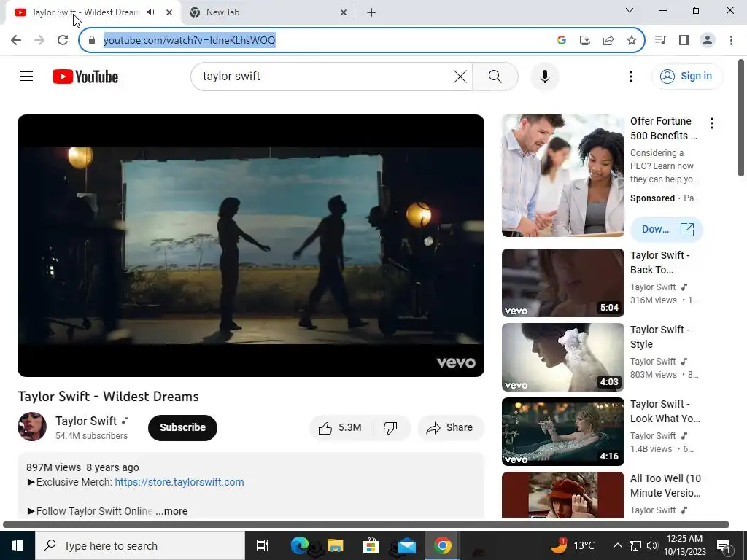
Task: View site information lock icon
Action: click(92, 40)
